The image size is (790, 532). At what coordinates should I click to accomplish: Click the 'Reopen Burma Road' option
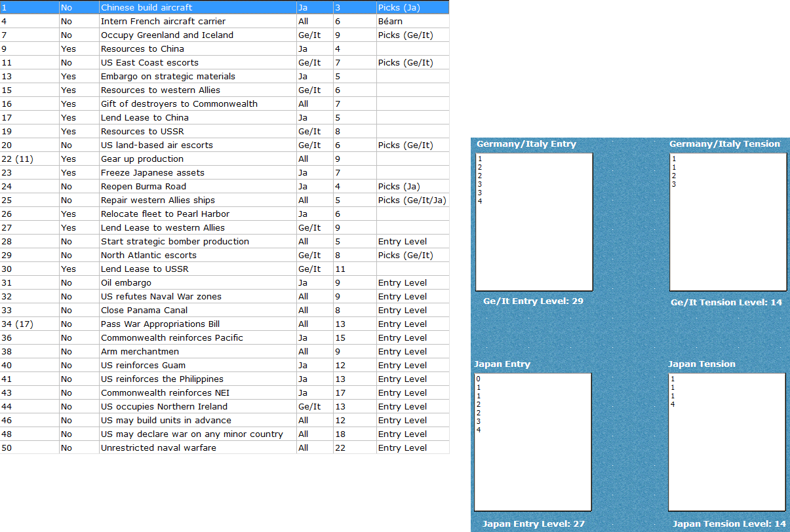click(225, 186)
